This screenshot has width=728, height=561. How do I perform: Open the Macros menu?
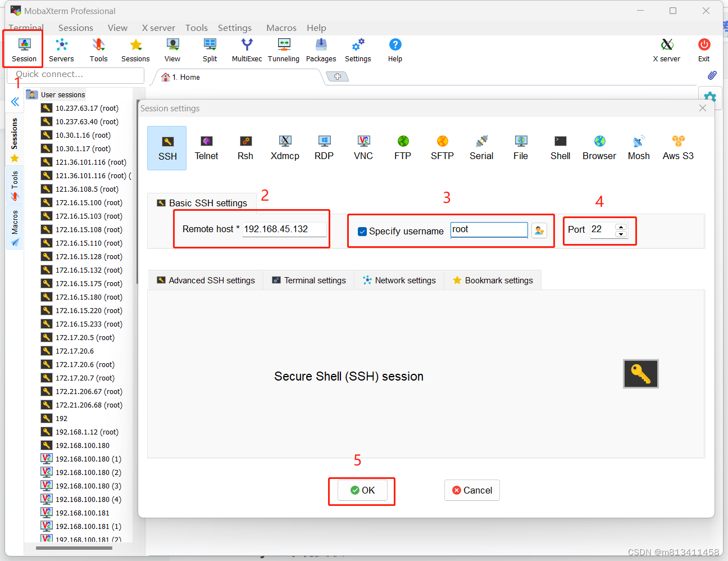point(281,28)
